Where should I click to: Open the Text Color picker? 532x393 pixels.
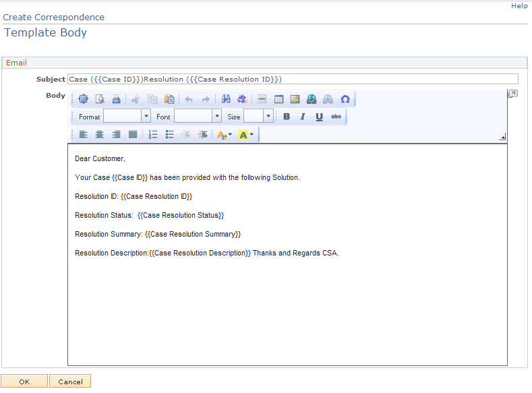pos(225,135)
